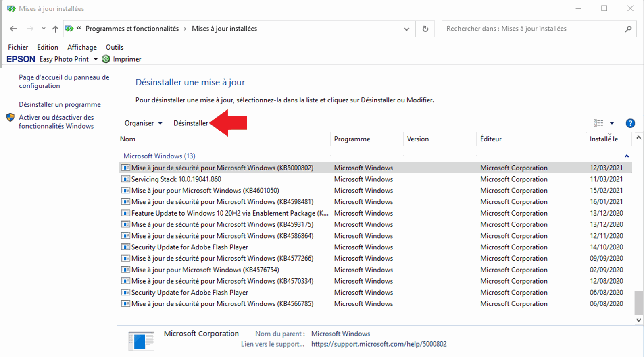Go up one level arrow

(55, 29)
